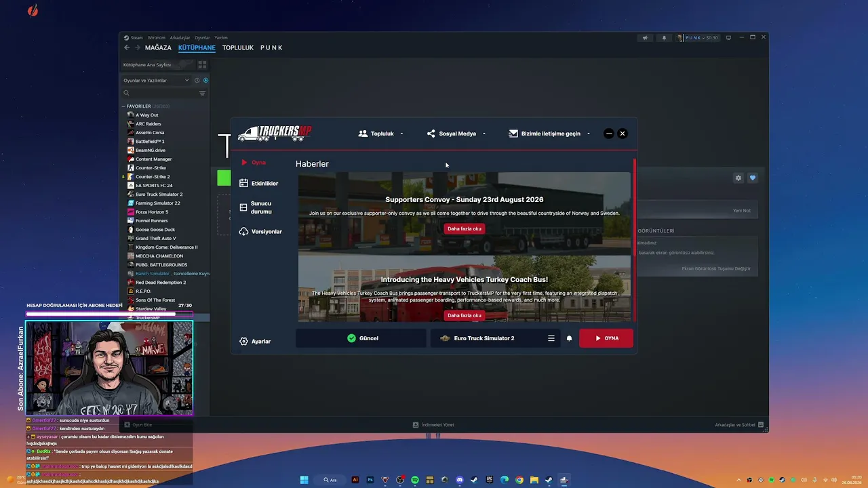Image resolution: width=868 pixels, height=488 pixels.
Task: Open the Steam menu in menu bar
Action: [134, 38]
